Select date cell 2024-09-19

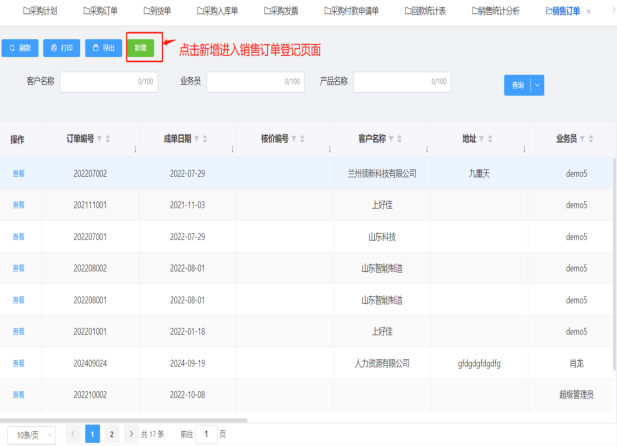tap(188, 363)
